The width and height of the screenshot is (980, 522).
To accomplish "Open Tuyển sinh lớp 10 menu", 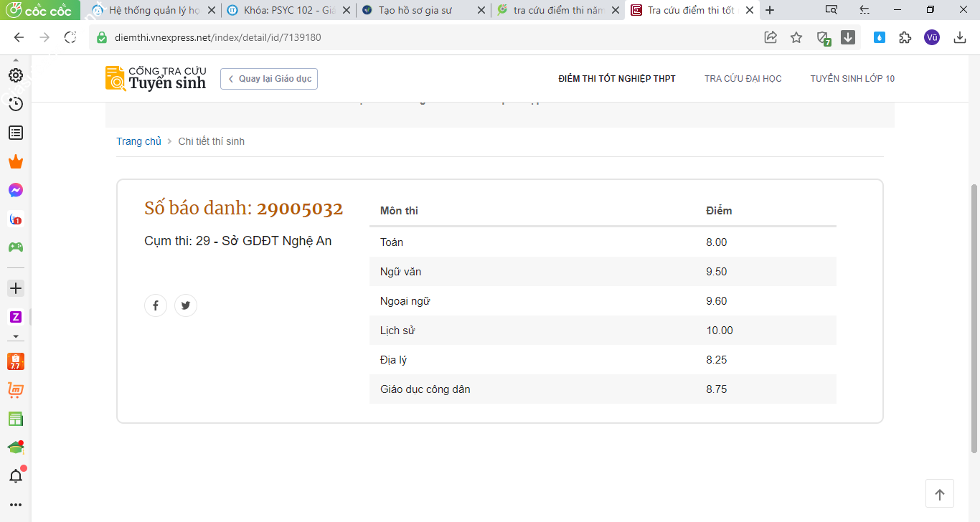I will [x=852, y=79].
